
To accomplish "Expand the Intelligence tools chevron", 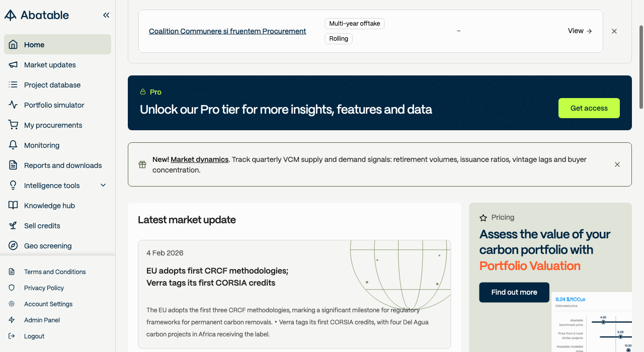I will (103, 186).
